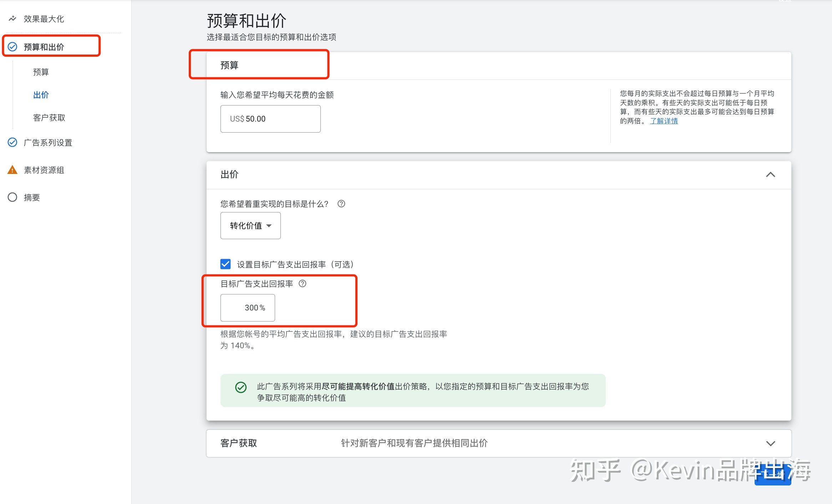The image size is (832, 504).
Task: Click the empty circle icon beside 摘要
Action: point(12,197)
